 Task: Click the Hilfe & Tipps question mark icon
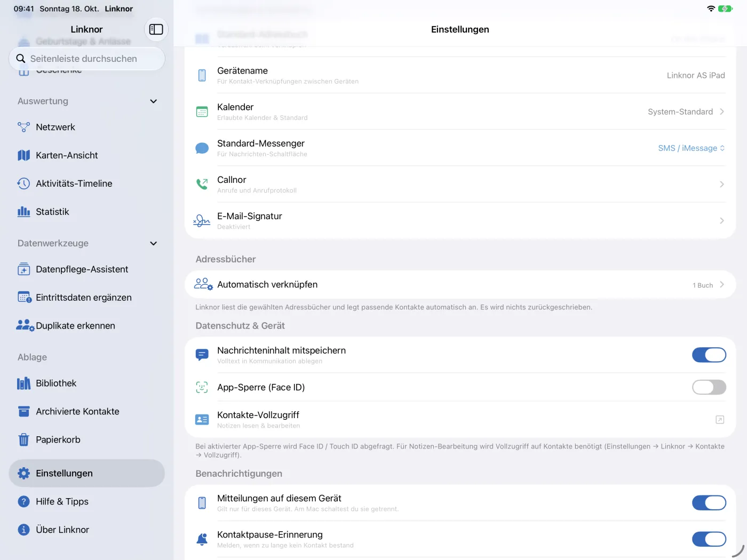point(23,501)
